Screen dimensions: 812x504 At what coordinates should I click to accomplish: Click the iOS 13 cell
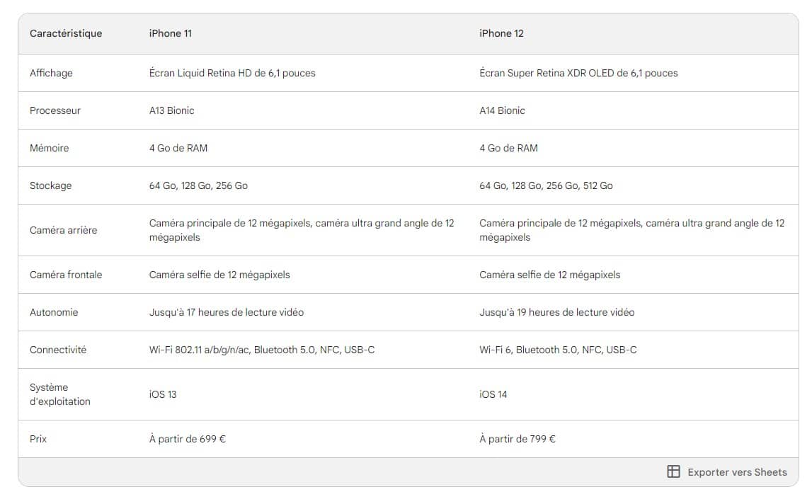click(x=163, y=394)
